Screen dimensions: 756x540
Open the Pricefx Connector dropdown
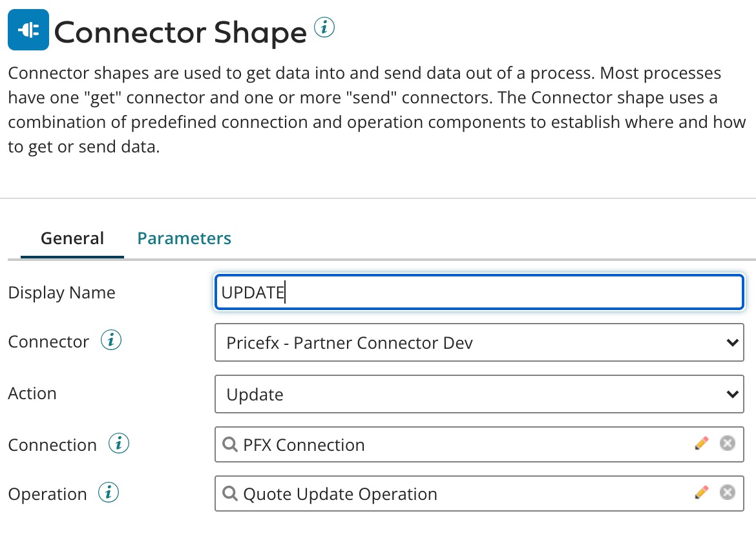pyautogui.click(x=479, y=342)
